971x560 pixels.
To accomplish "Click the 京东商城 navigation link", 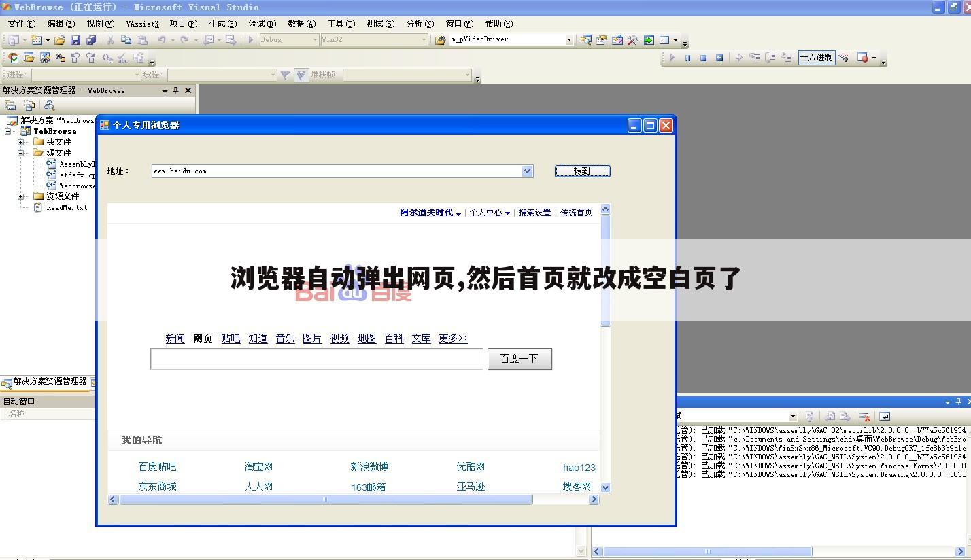I will coord(157,487).
